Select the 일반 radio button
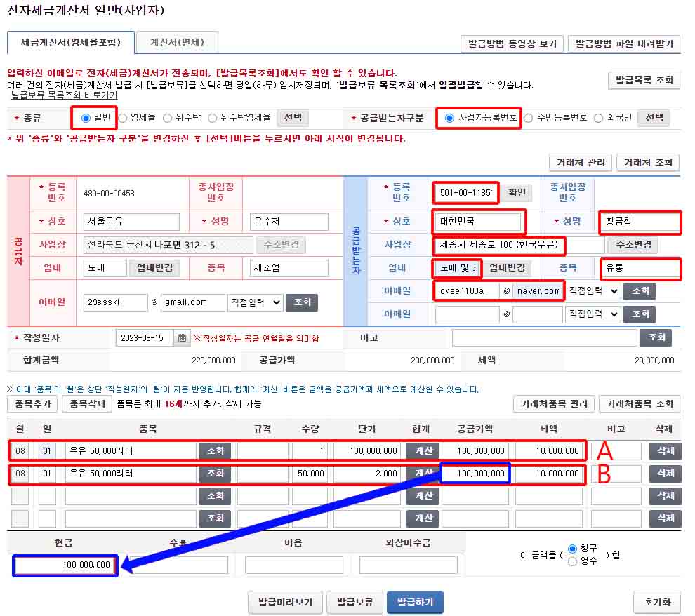 (86, 118)
